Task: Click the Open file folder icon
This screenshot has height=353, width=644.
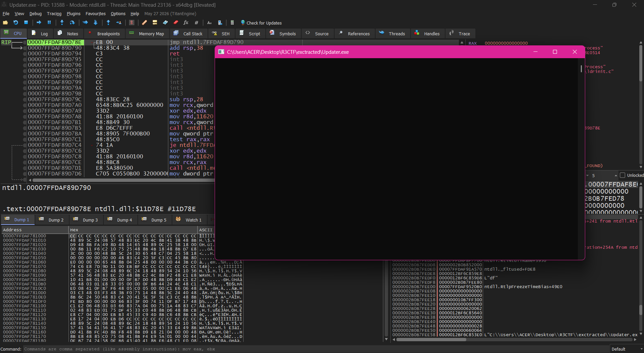Action: click(5, 23)
